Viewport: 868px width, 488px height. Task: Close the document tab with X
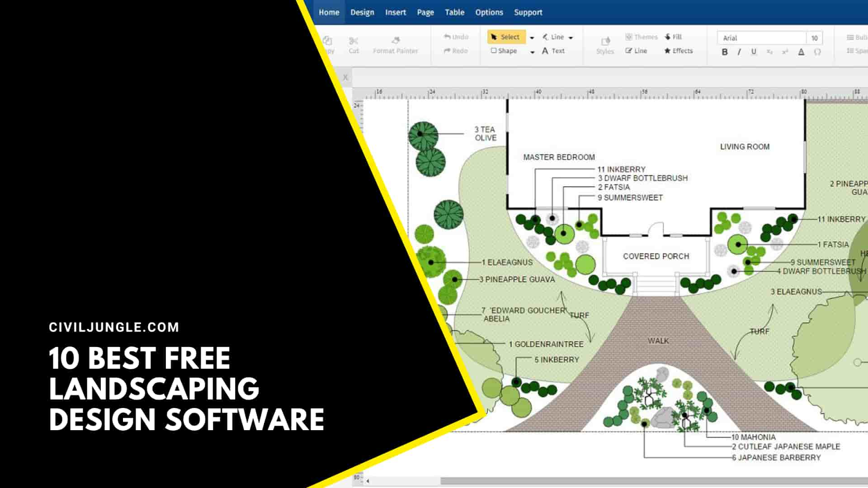point(345,77)
